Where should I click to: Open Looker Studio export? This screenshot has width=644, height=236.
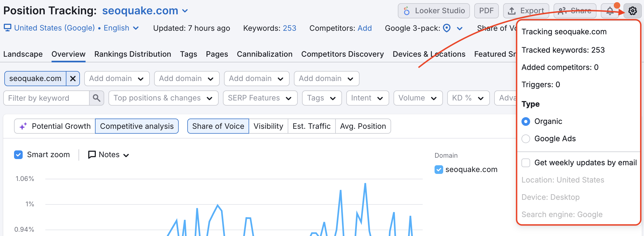coord(434,11)
